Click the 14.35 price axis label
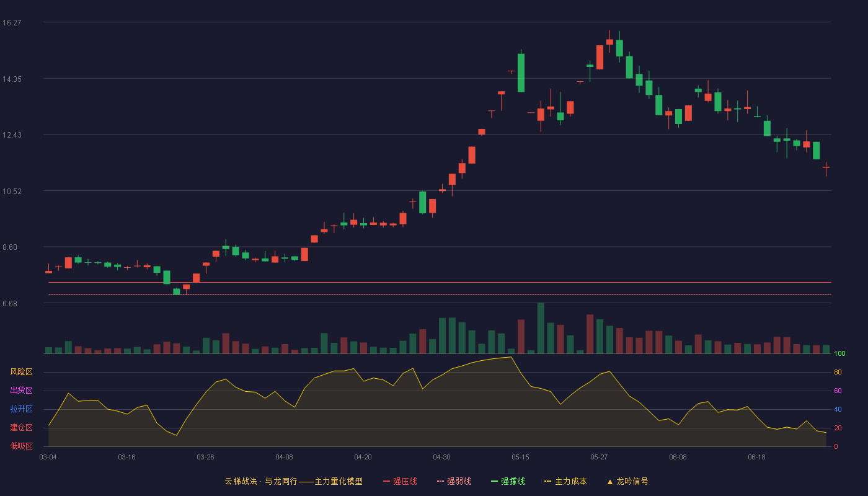Image resolution: width=868 pixels, height=496 pixels. (12, 79)
